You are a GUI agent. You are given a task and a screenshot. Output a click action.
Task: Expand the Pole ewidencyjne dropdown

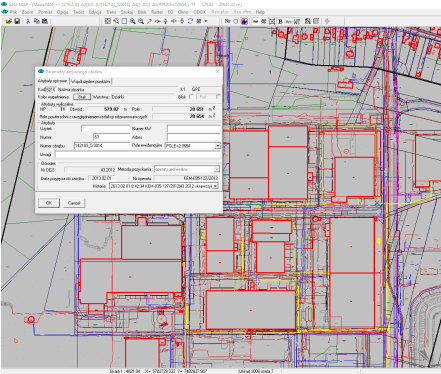[x=217, y=146]
